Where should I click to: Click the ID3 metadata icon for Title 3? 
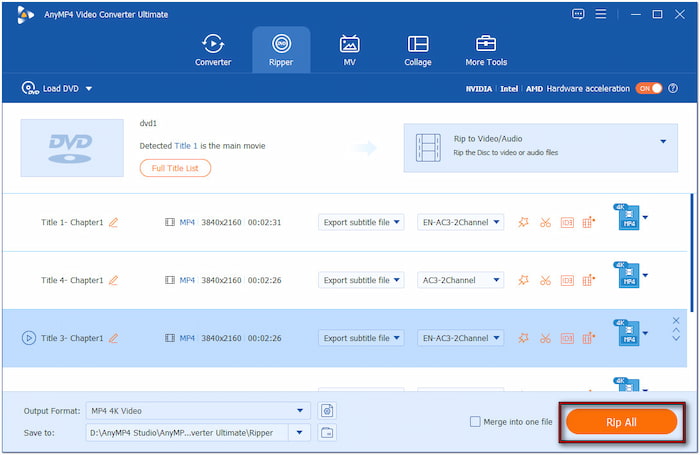(x=567, y=338)
